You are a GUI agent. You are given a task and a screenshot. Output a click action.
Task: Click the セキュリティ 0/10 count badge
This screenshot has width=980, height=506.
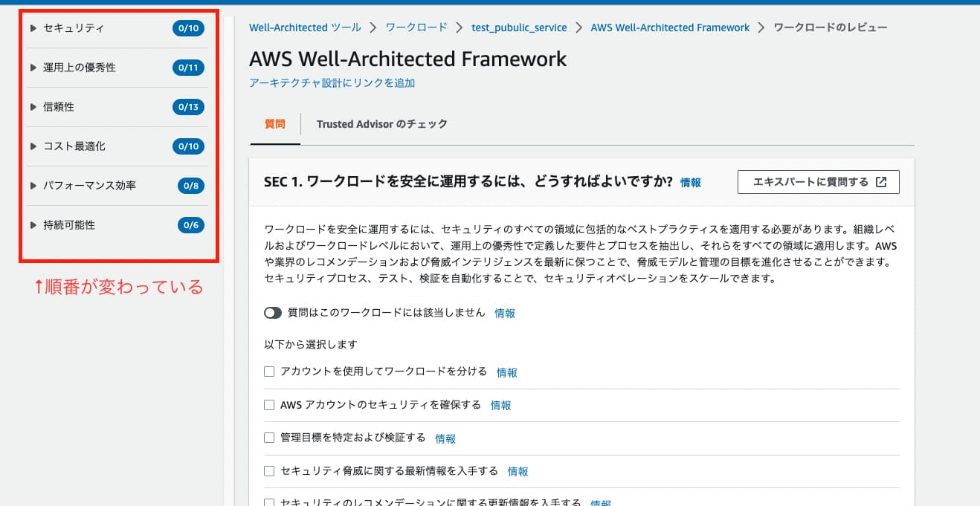point(187,29)
